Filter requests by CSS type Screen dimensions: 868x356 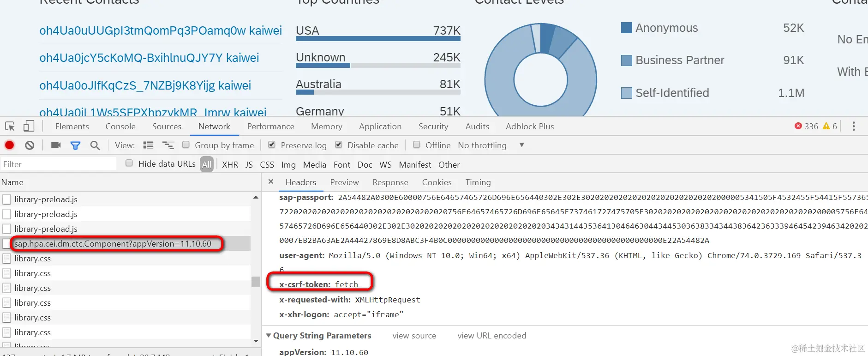267,165
